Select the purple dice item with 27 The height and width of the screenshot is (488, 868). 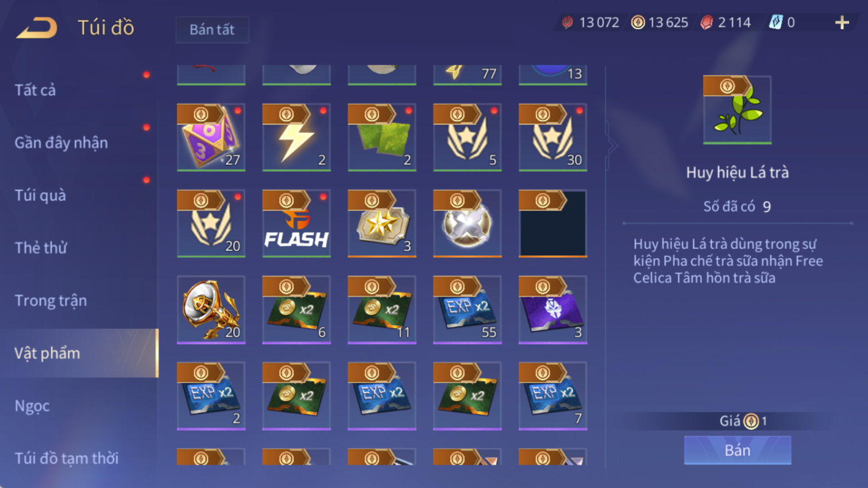(x=211, y=137)
